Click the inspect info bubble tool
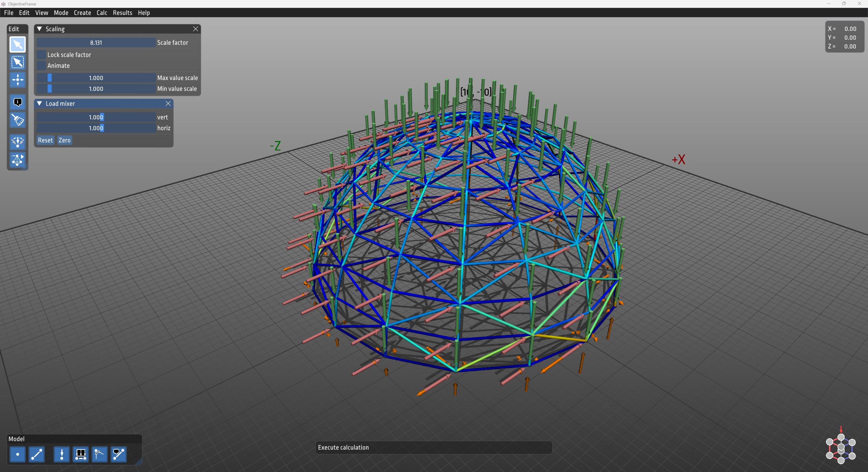 click(x=18, y=102)
